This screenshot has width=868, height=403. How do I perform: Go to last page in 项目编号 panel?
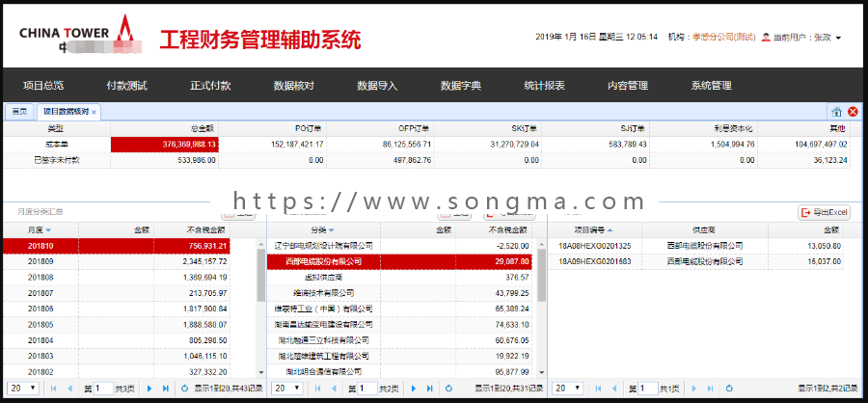pyautogui.click(x=710, y=389)
